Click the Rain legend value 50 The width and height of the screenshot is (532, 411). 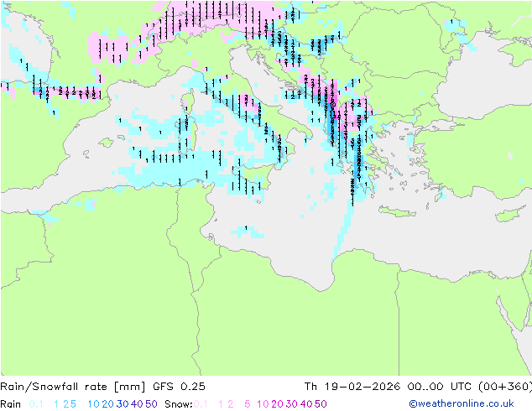click(x=151, y=404)
